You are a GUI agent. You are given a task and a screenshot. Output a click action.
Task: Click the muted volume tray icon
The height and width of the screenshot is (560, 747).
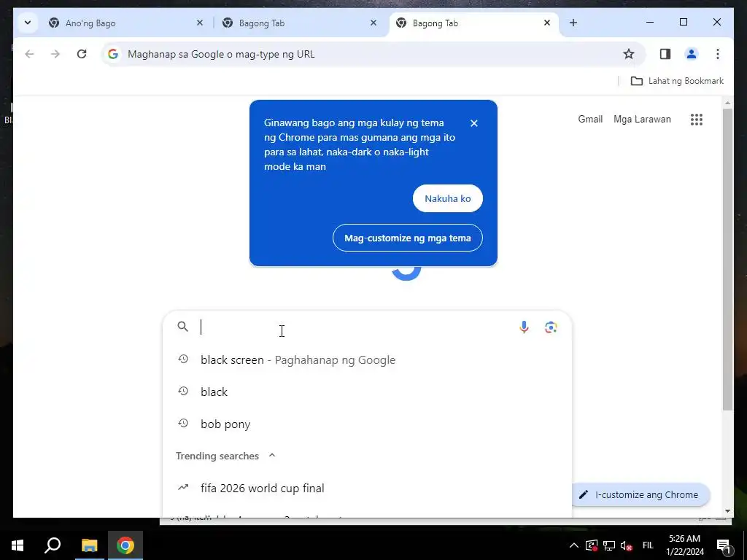(627, 545)
